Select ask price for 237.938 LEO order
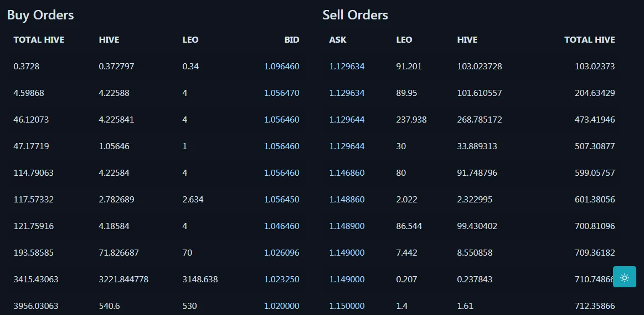Image resolution: width=644 pixels, height=315 pixels. pos(347,120)
